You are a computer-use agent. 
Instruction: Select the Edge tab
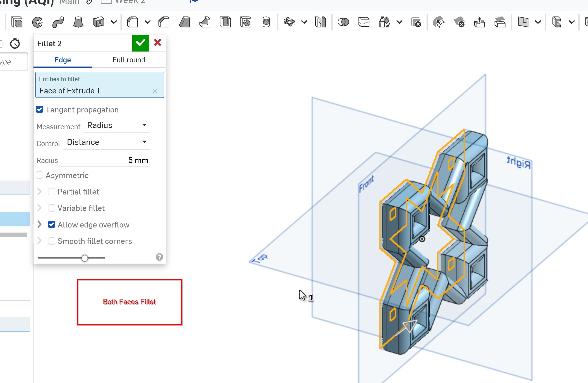(x=62, y=60)
